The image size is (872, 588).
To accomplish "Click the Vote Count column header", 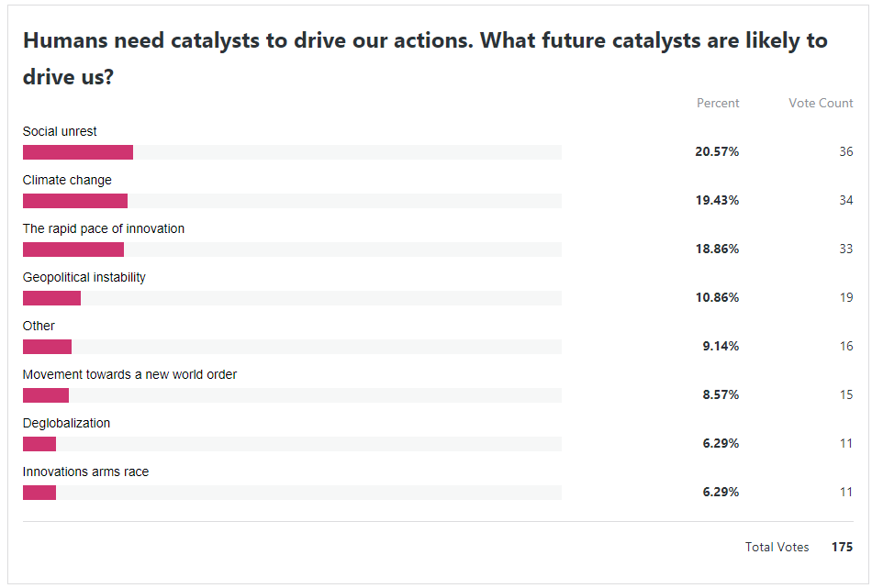I will 821,103.
